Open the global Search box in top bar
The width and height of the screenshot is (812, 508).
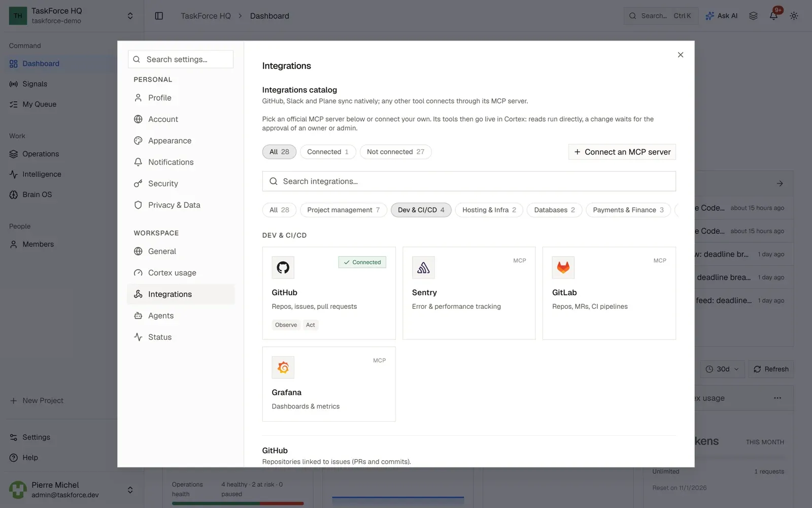click(661, 16)
